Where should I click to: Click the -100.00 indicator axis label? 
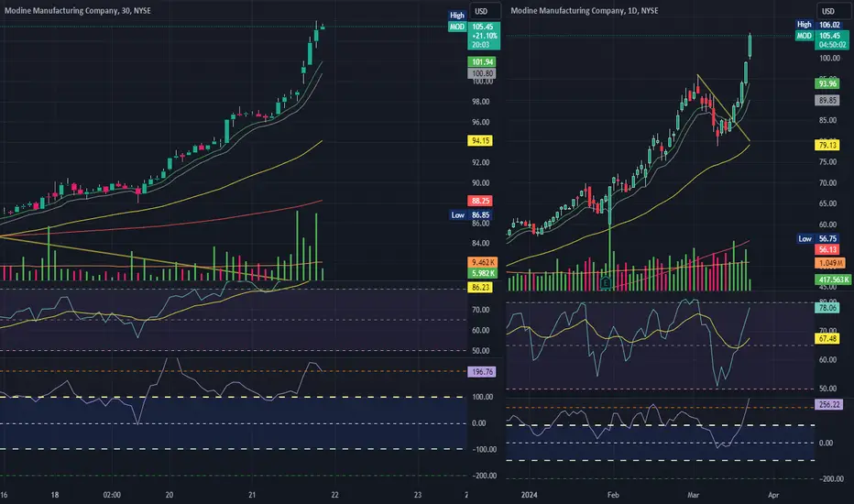pyautogui.click(x=484, y=450)
